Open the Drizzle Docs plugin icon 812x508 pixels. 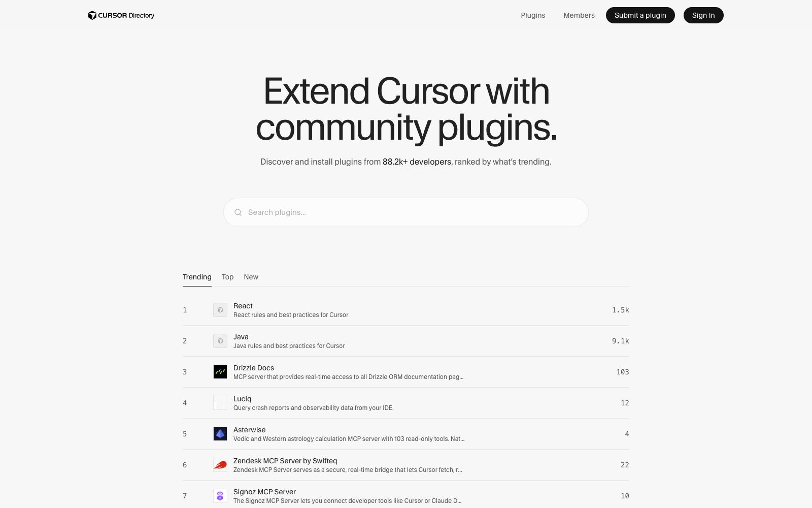(220, 372)
